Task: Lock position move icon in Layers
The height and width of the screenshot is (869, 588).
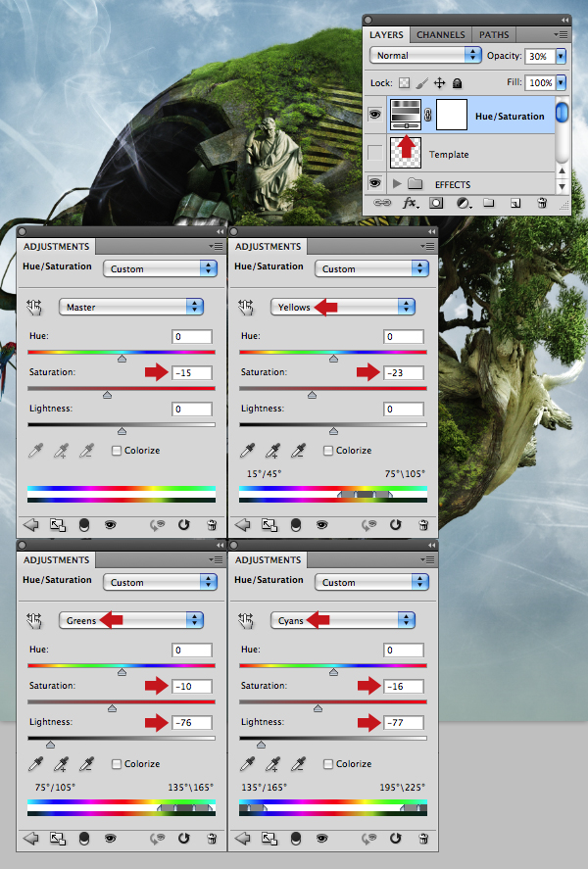Action: click(x=439, y=83)
